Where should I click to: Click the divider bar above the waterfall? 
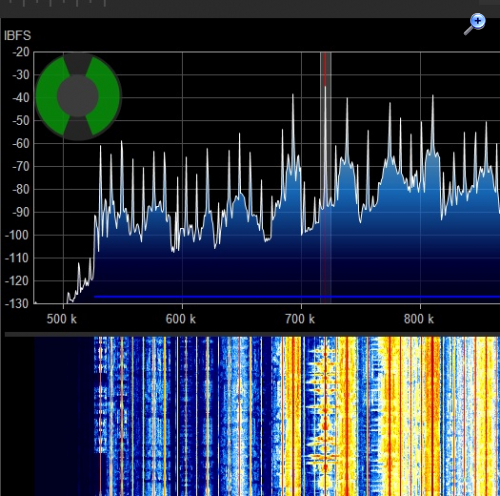point(252,334)
